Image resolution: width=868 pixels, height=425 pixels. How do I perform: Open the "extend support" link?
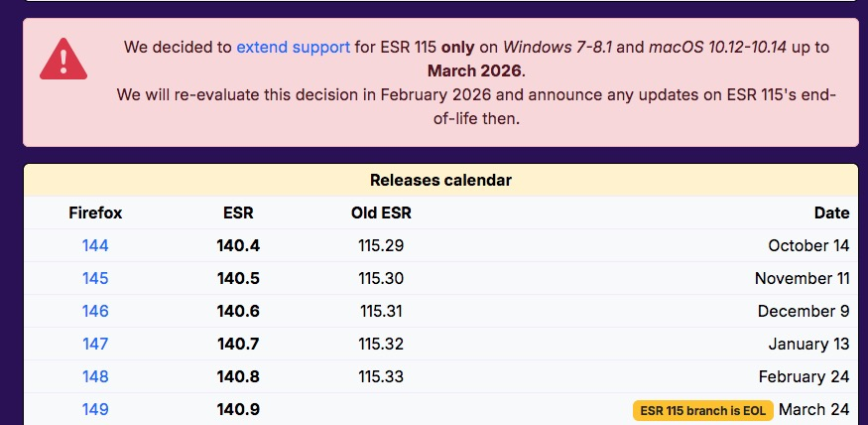[x=293, y=47]
